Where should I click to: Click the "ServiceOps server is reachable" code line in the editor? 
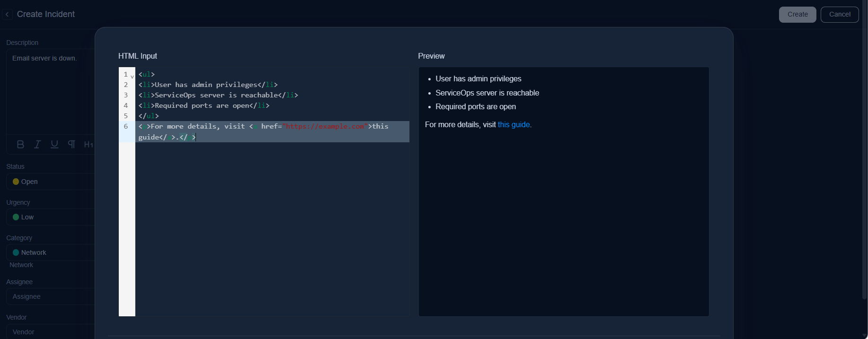(x=218, y=95)
